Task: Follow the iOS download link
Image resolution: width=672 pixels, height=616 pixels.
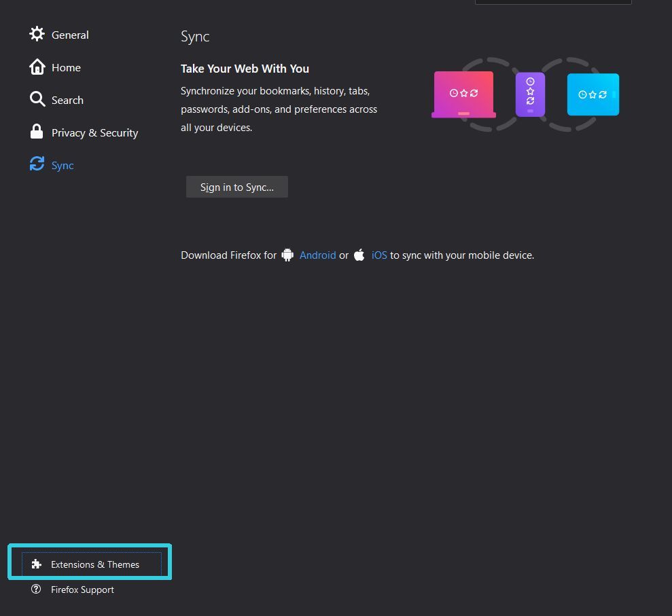Action: 379,255
